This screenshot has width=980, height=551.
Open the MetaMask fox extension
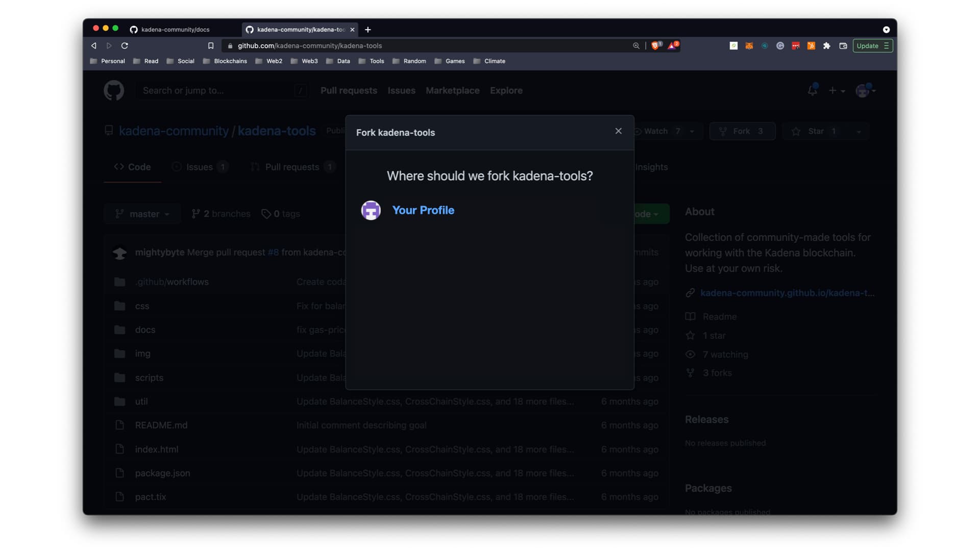point(749,45)
